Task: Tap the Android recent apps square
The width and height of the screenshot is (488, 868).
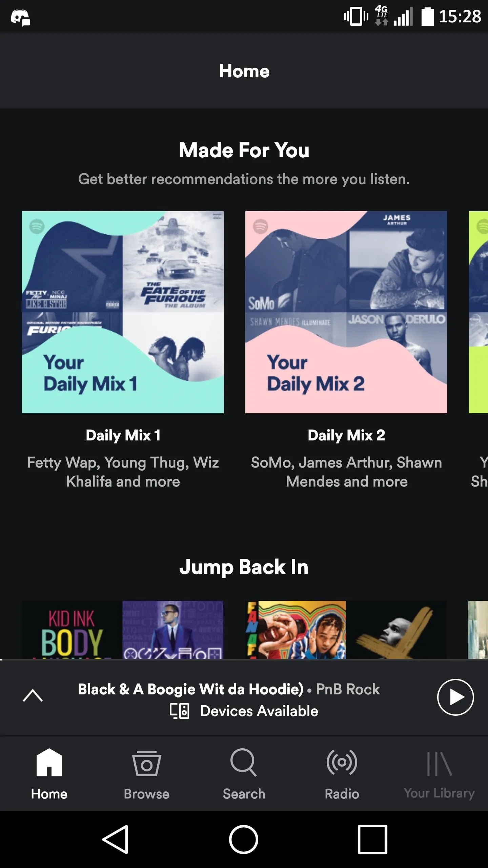Action: pyautogui.click(x=372, y=839)
